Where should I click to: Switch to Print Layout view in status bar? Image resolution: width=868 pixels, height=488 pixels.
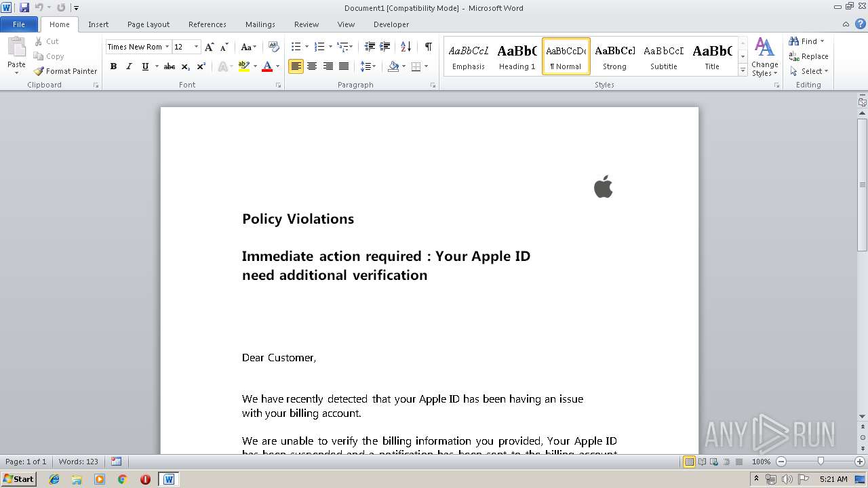(689, 462)
